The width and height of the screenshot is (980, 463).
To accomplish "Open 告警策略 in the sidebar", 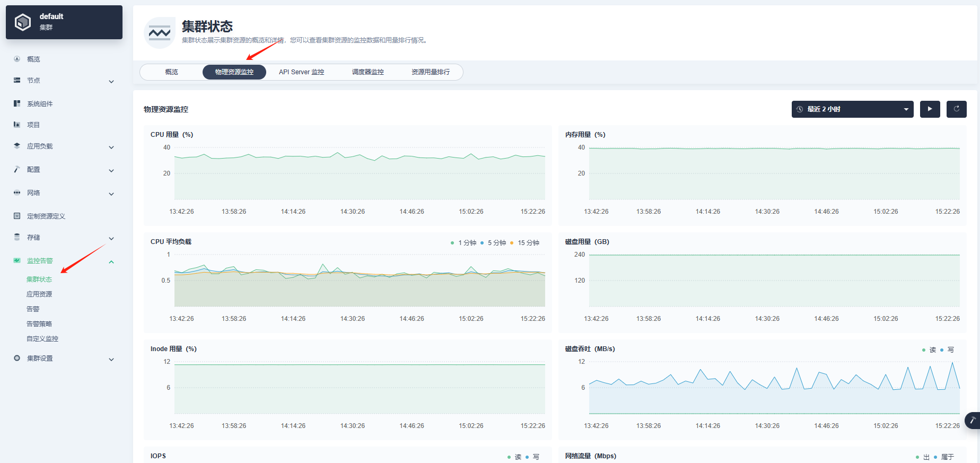I will (x=39, y=324).
